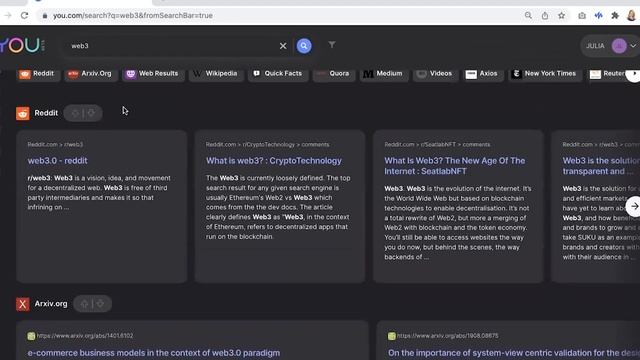
Task: Reload the page in the browser
Action: (x=24, y=16)
